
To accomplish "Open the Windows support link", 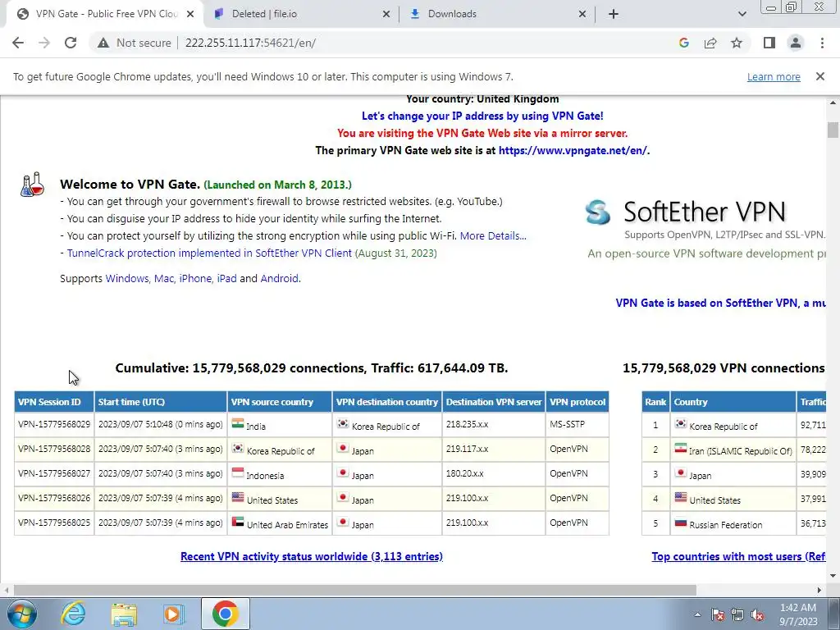I will 127,279.
